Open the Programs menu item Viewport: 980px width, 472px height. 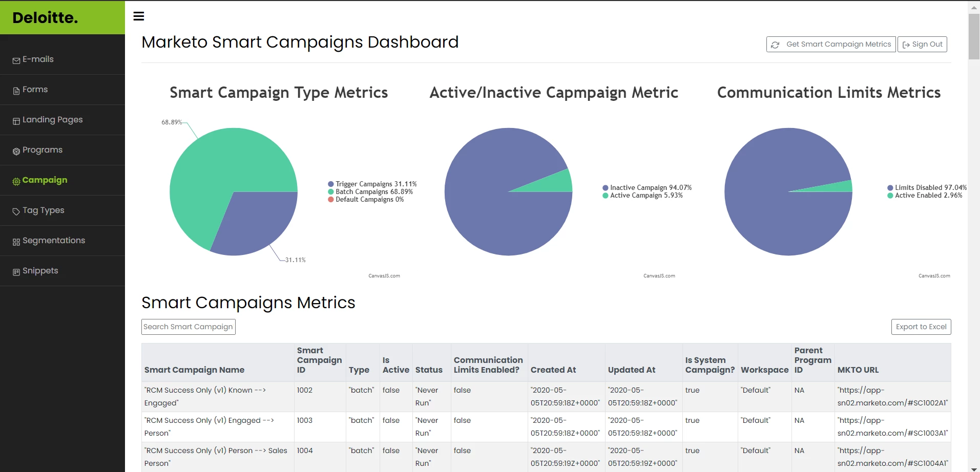click(x=62, y=150)
